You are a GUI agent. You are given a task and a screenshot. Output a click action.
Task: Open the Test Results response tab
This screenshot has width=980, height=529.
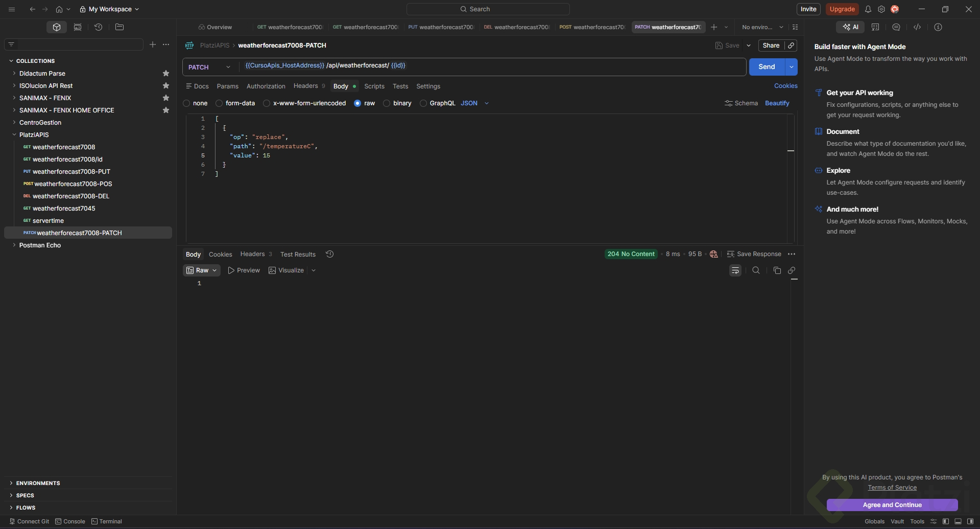click(x=298, y=254)
